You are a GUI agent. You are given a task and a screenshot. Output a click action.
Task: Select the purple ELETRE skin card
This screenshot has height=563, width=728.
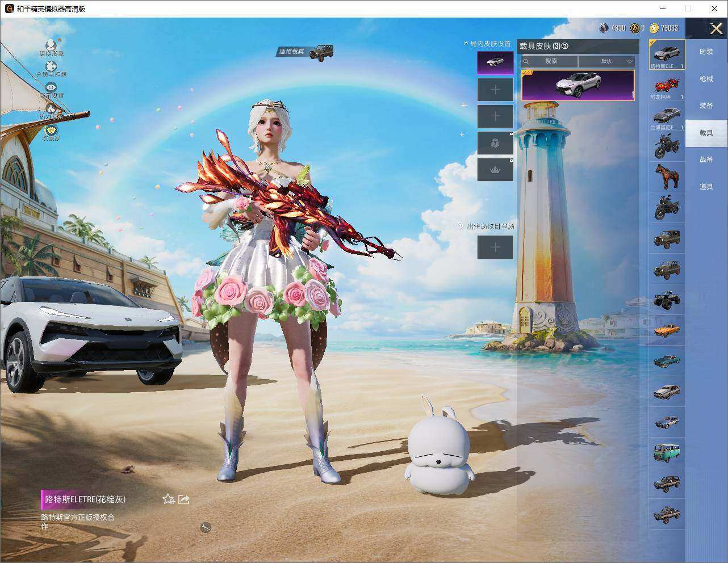coord(578,85)
